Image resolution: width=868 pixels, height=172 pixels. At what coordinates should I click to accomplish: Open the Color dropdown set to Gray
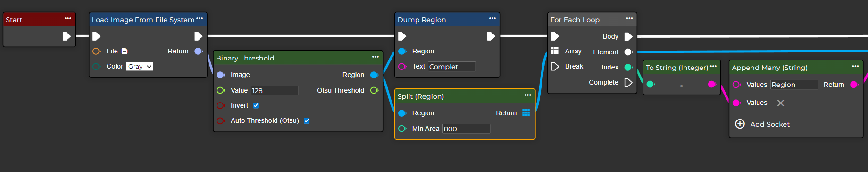pos(140,67)
